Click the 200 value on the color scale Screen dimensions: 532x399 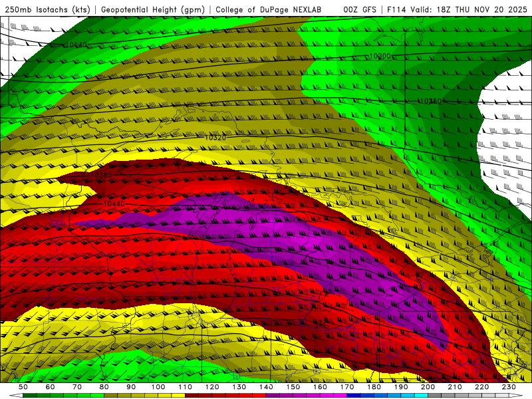point(428,387)
